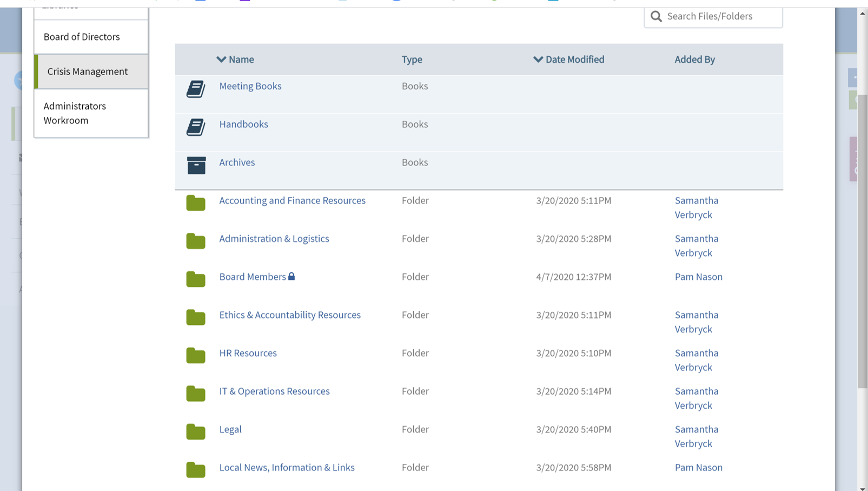Sort the list by Name column
Viewport: 868px width, 491px height.
235,60
